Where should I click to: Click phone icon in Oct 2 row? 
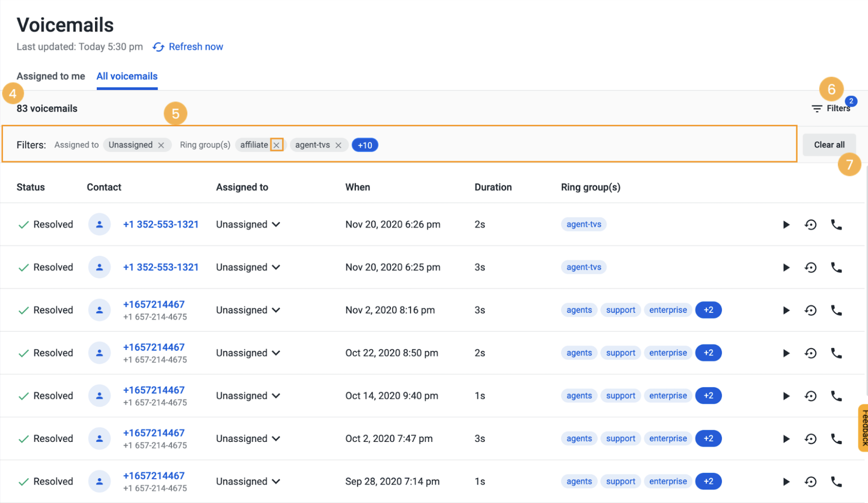[x=836, y=439]
